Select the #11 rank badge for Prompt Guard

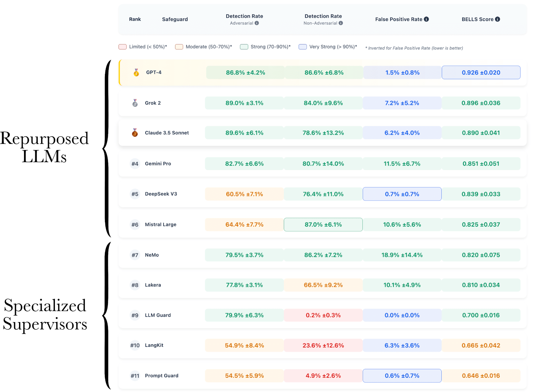click(135, 376)
